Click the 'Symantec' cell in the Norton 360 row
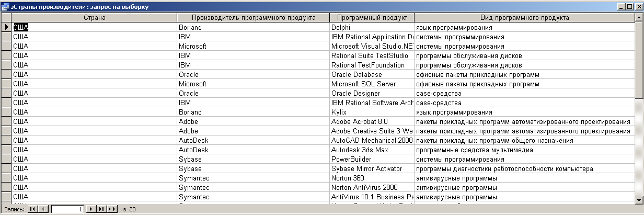This screenshot has width=644, height=215. 254,178
